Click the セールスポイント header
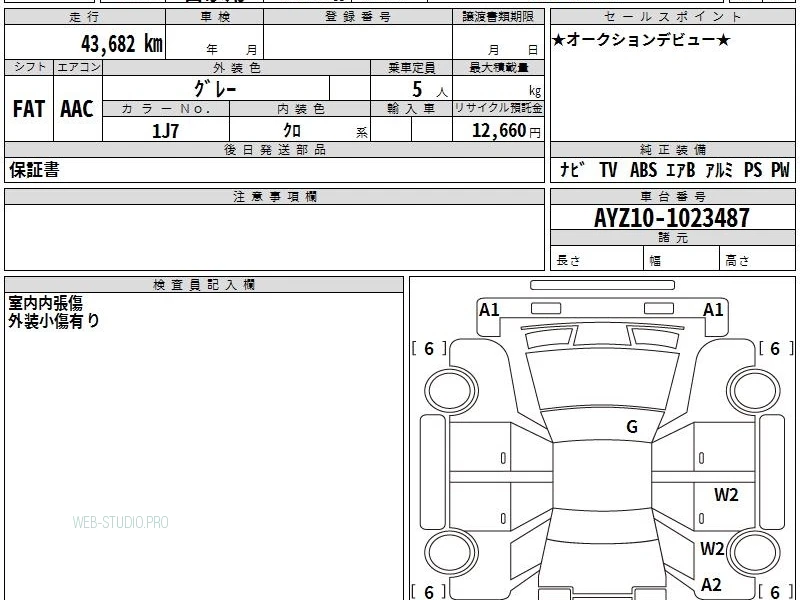The height and width of the screenshot is (600, 800). [672, 17]
